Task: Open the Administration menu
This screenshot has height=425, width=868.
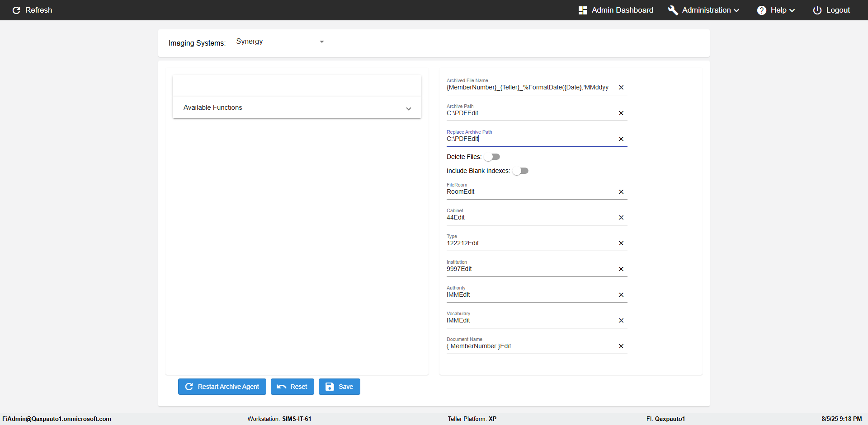Action: tap(704, 10)
